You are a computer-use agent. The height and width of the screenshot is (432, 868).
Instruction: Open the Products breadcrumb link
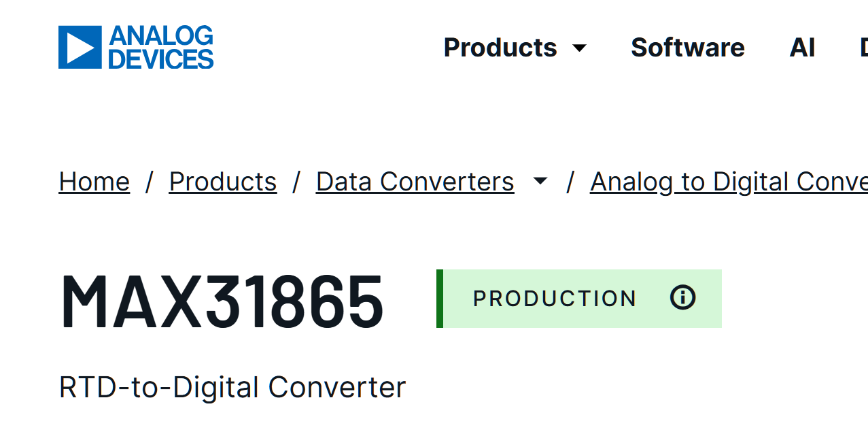pos(223,182)
